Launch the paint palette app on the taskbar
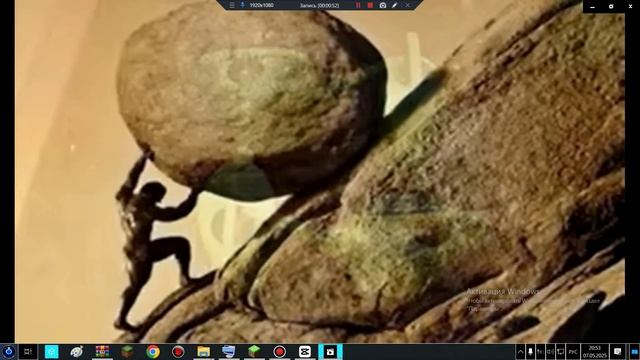This screenshot has height=360, width=640. [x=77, y=351]
